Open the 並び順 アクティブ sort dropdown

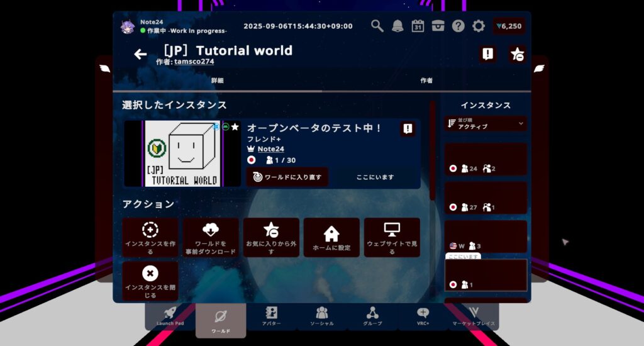click(x=486, y=124)
